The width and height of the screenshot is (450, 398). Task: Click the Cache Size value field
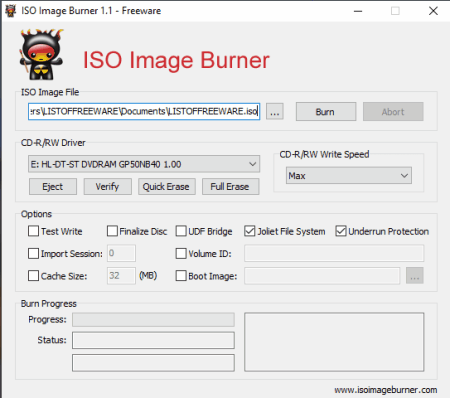[121, 276]
